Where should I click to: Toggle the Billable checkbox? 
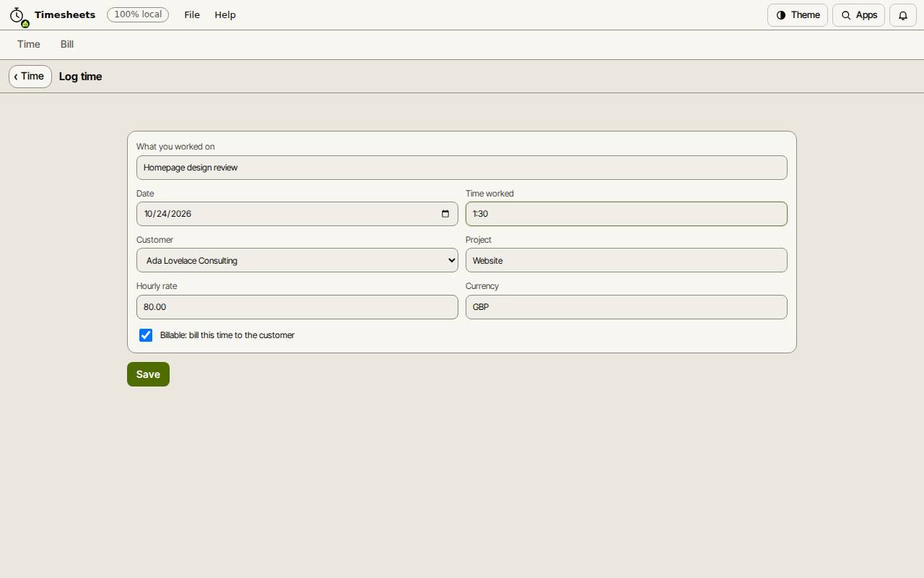146,335
